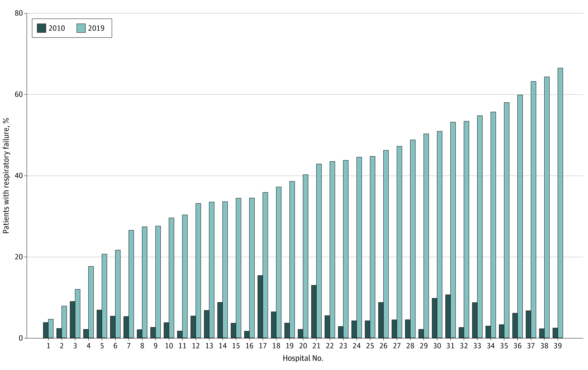Click the 2010 bar for hospital 37
The height and width of the screenshot is (370, 588).
tap(528, 324)
